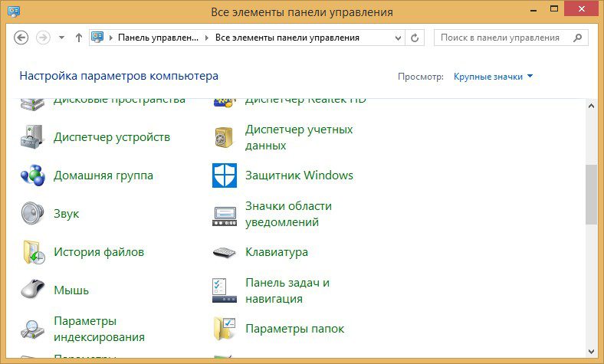
Task: Click the Control Panel icon in address bar
Action: [97, 37]
